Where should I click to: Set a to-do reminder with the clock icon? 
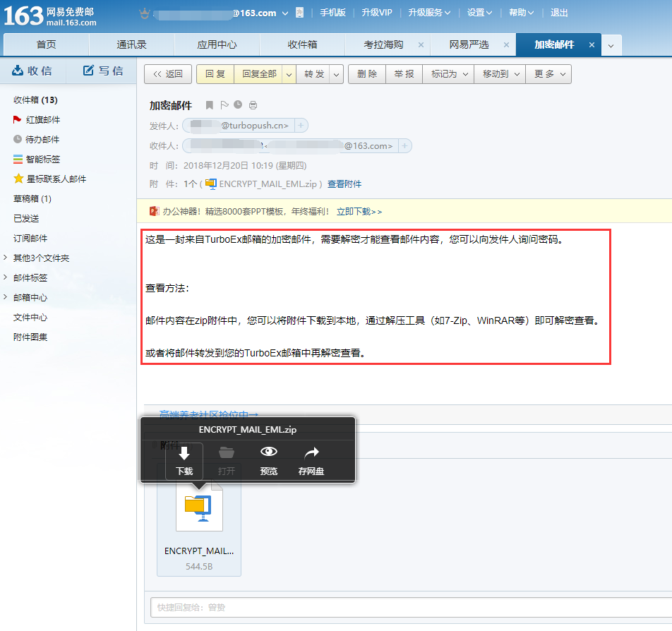tap(238, 104)
